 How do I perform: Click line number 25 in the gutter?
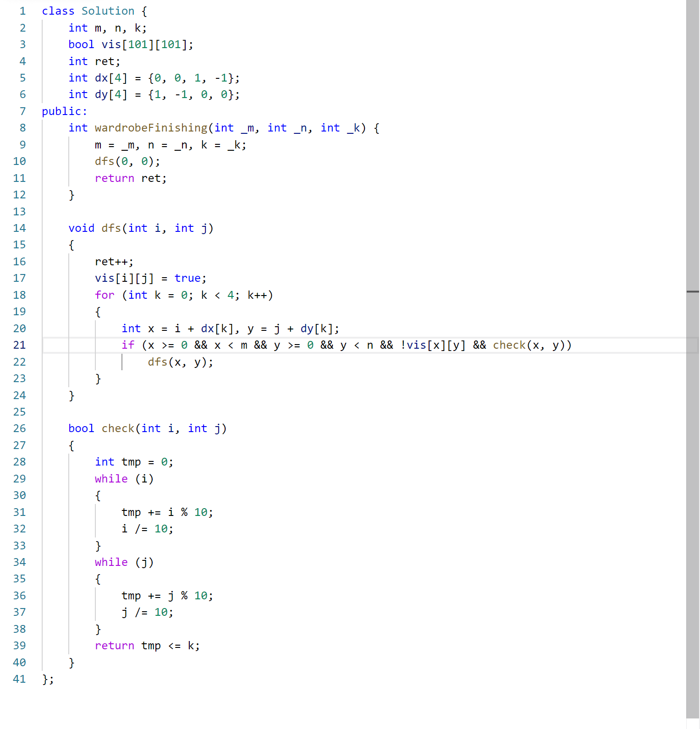click(x=19, y=412)
